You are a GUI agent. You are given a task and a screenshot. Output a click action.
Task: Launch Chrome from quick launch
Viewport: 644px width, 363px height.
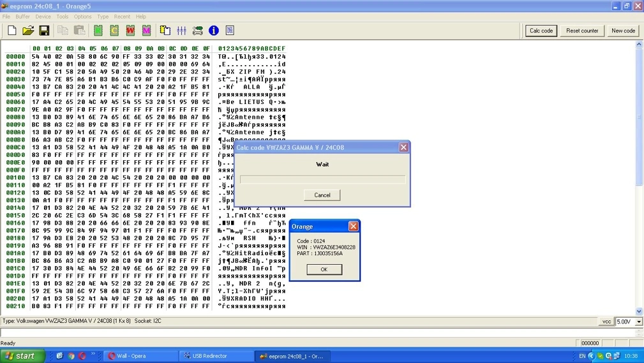click(x=71, y=356)
